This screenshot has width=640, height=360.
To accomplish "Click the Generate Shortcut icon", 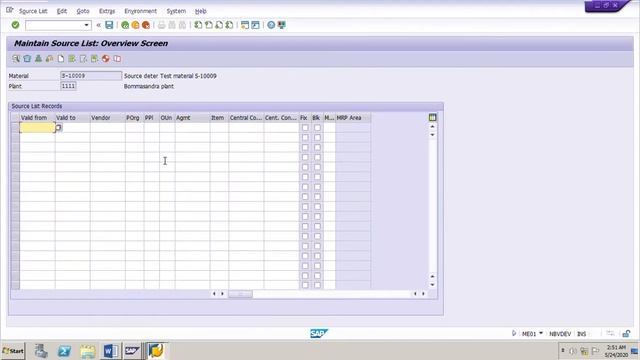I will click(256, 25).
